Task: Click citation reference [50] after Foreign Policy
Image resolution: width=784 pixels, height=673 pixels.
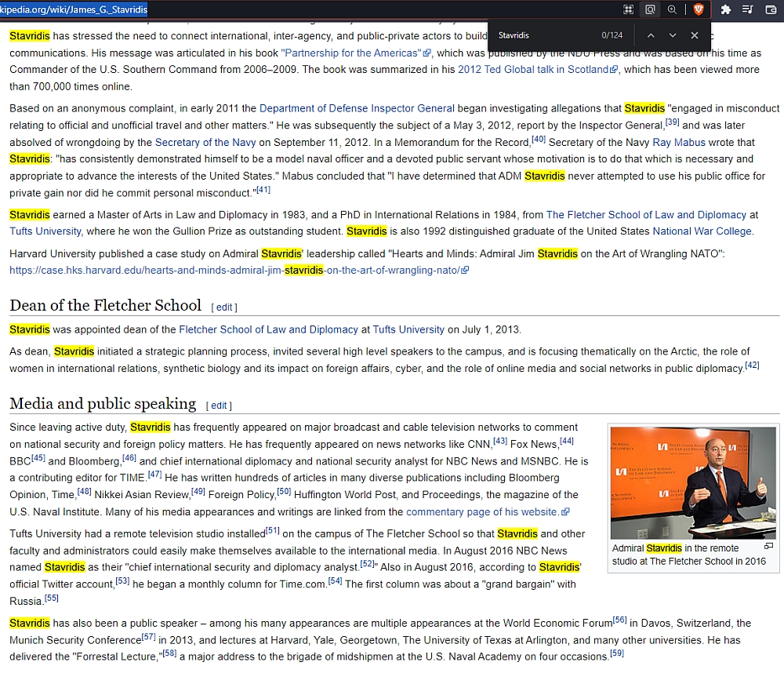Action: 284,491
